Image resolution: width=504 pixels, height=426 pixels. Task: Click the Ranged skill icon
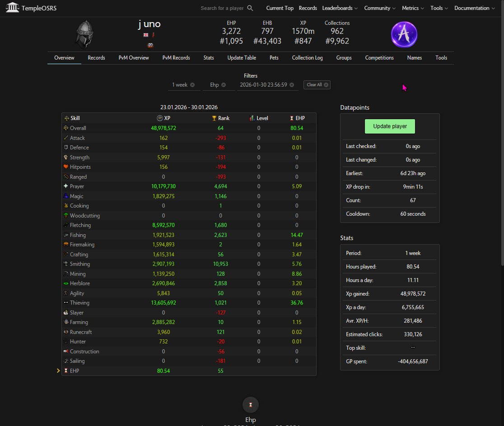coord(66,176)
